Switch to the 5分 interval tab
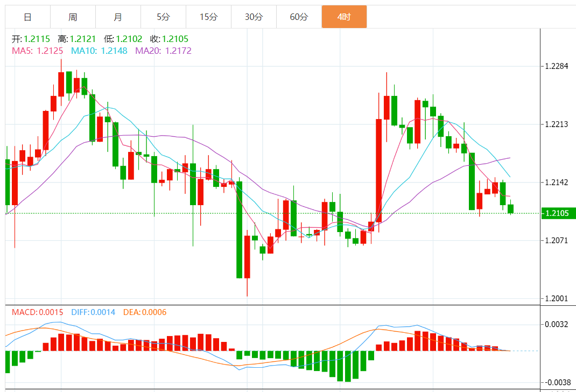 [x=163, y=17]
